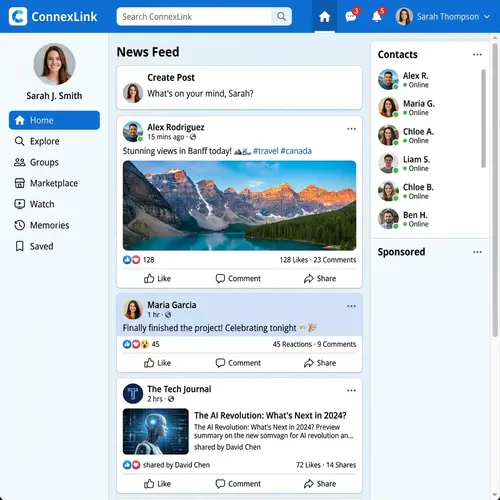The height and width of the screenshot is (500, 500).
Task: Comment on The Tech Journal post
Action: [238, 484]
